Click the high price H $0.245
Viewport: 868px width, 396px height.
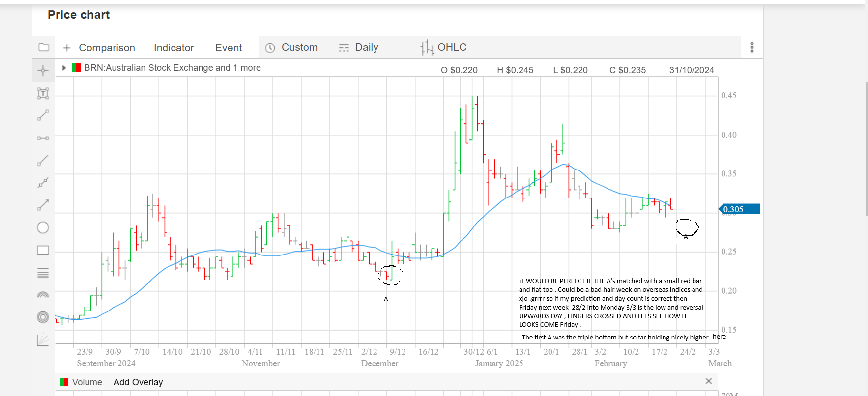tap(515, 70)
